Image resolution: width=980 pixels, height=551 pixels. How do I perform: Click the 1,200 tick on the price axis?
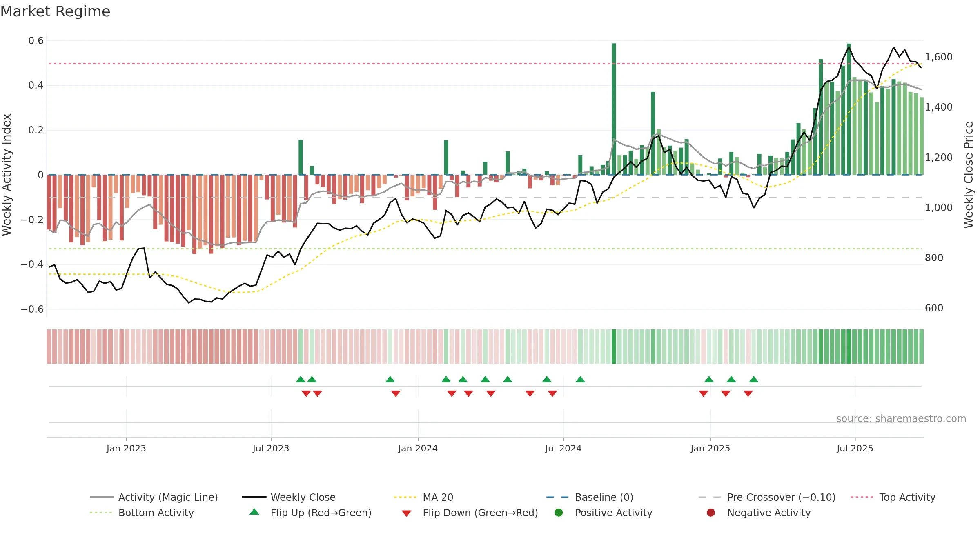(939, 158)
